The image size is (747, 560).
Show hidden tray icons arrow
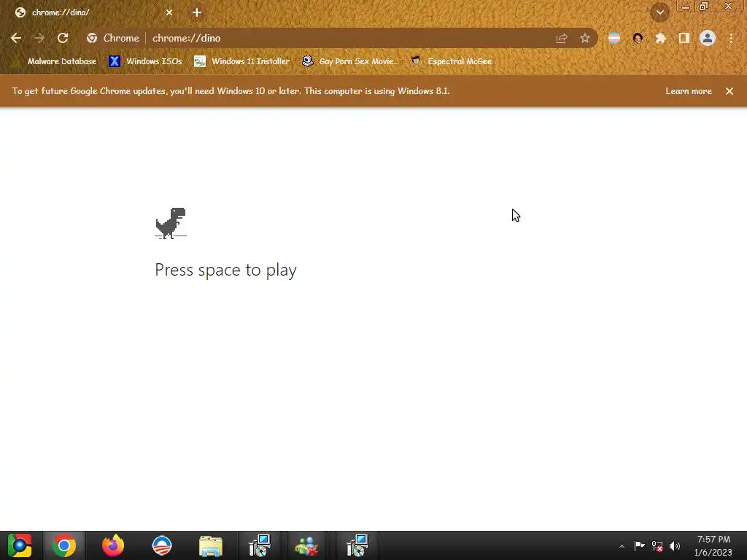pos(622,546)
